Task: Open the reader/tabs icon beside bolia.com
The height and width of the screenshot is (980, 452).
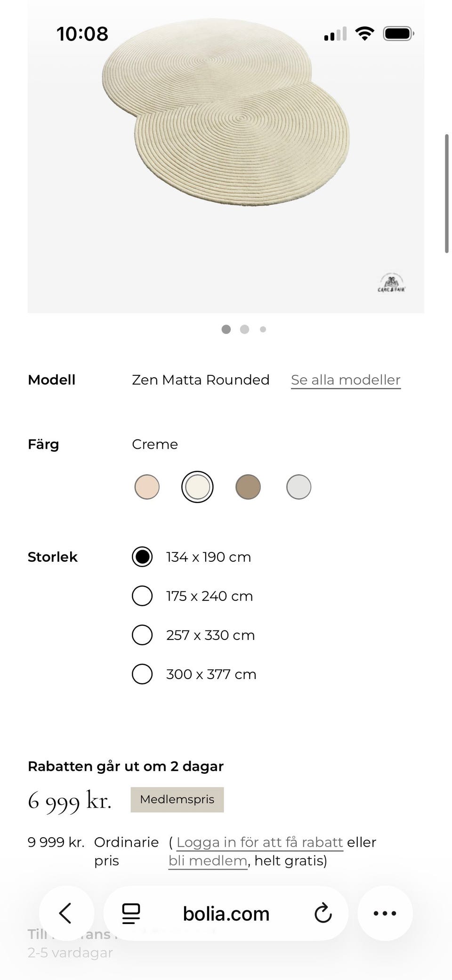Action: [131, 914]
